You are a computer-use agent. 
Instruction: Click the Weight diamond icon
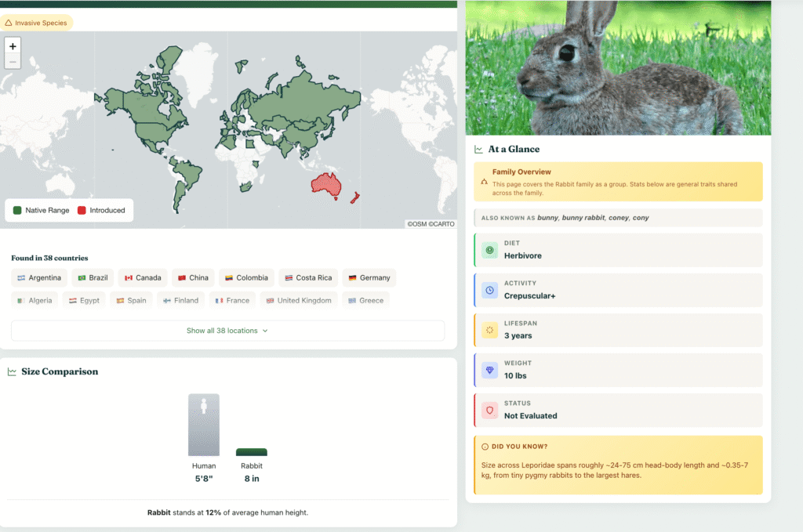point(489,370)
